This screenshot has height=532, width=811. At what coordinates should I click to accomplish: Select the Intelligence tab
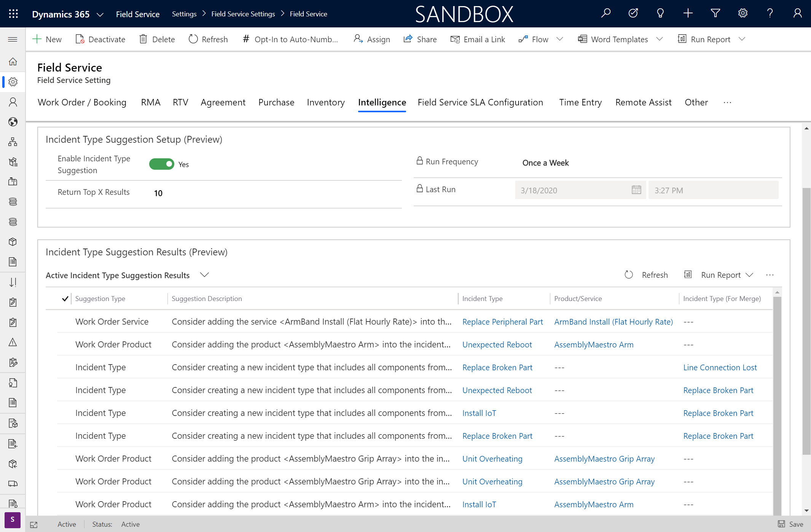[x=382, y=102]
